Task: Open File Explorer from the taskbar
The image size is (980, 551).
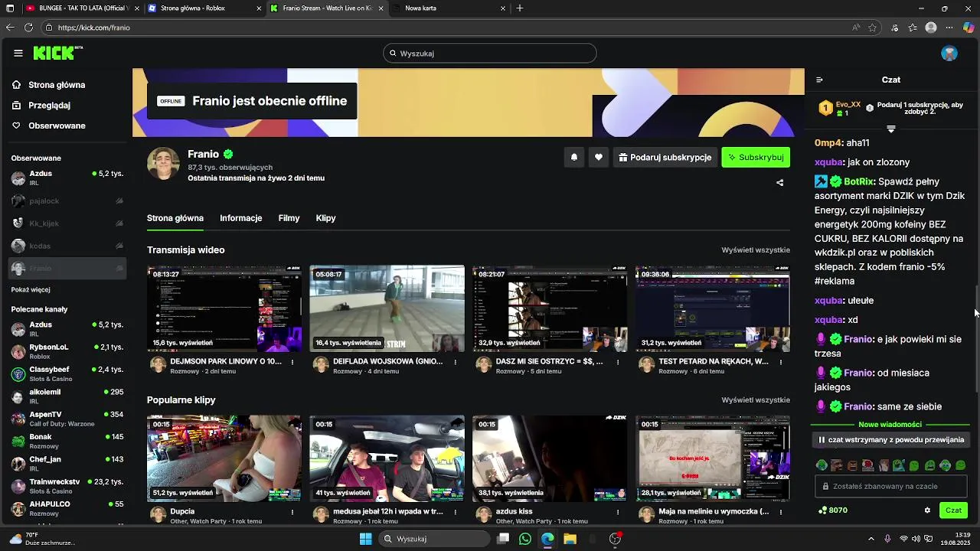Action: click(x=570, y=539)
